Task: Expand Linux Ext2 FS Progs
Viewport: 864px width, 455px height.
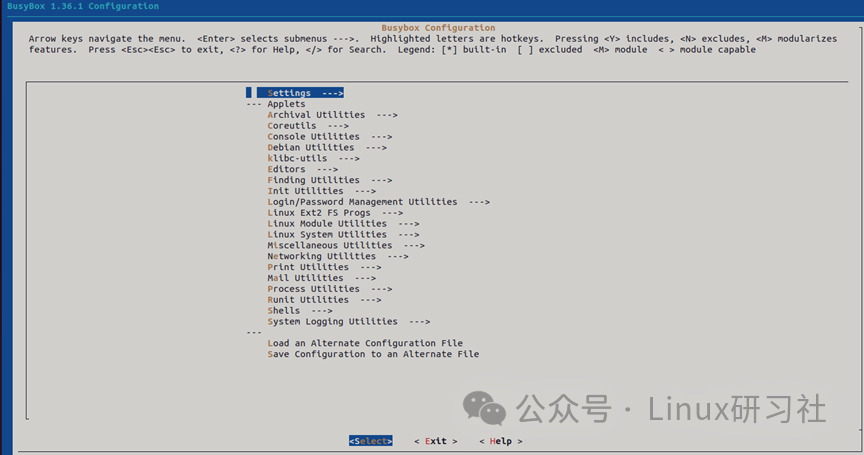Action: tap(335, 213)
